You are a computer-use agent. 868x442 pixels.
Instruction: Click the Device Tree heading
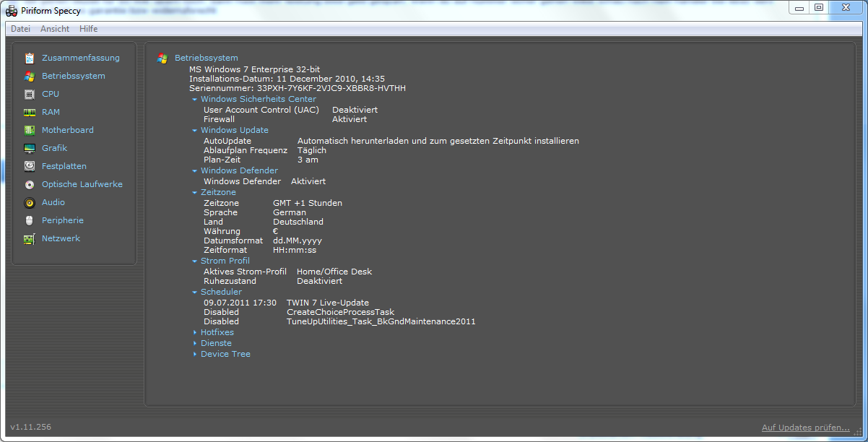click(226, 354)
